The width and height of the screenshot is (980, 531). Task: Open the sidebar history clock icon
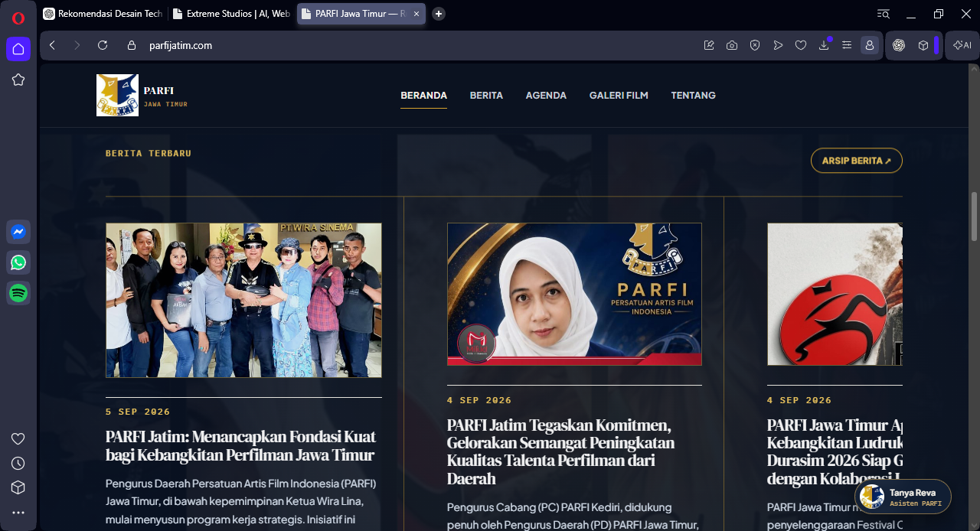click(x=18, y=463)
